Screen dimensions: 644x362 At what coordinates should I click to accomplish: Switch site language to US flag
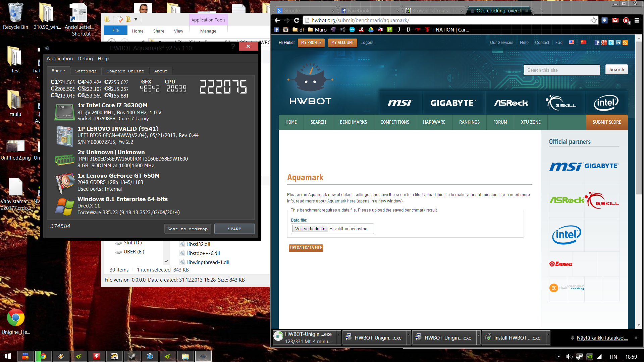point(572,42)
